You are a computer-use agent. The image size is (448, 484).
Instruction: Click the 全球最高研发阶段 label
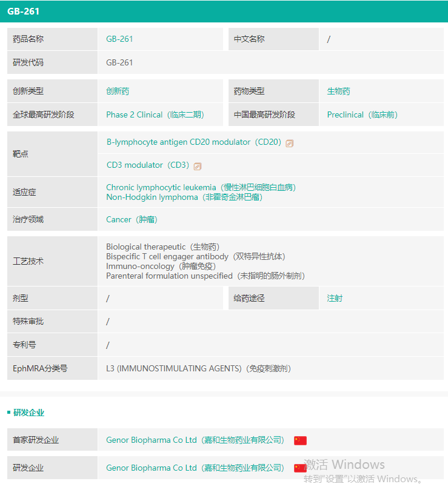(44, 114)
